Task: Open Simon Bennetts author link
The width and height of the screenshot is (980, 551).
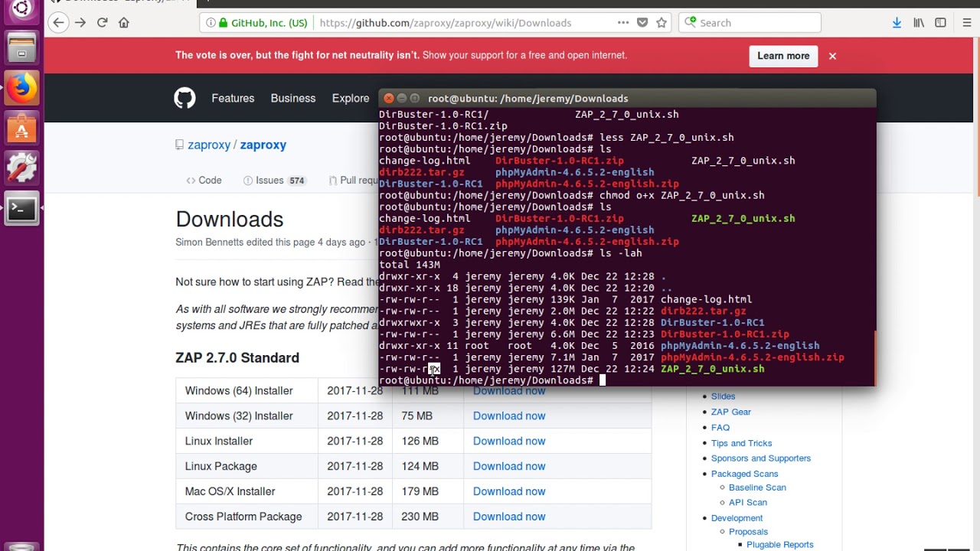Action: pyautogui.click(x=209, y=242)
